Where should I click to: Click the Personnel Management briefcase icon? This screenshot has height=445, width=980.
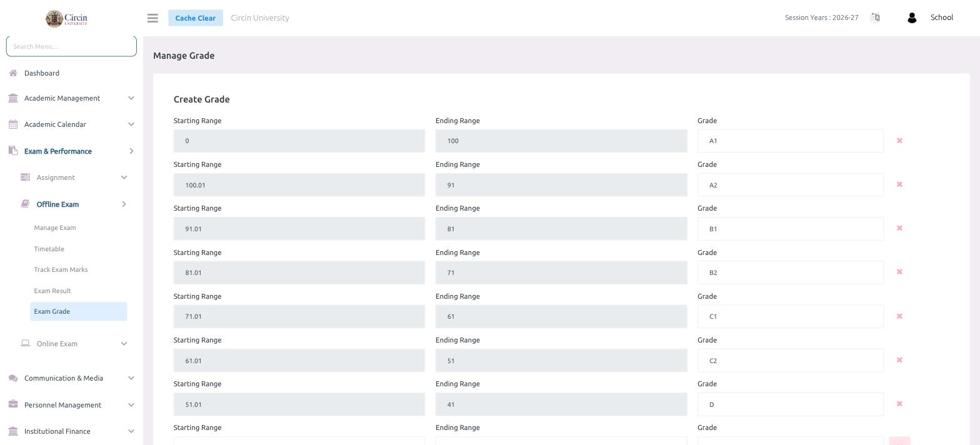tap(13, 404)
